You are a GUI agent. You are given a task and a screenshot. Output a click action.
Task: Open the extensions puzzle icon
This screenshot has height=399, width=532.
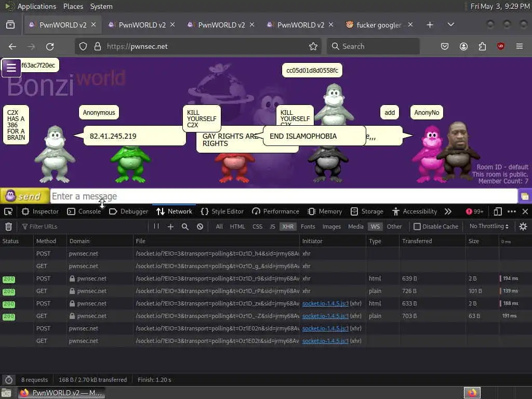[482, 46]
